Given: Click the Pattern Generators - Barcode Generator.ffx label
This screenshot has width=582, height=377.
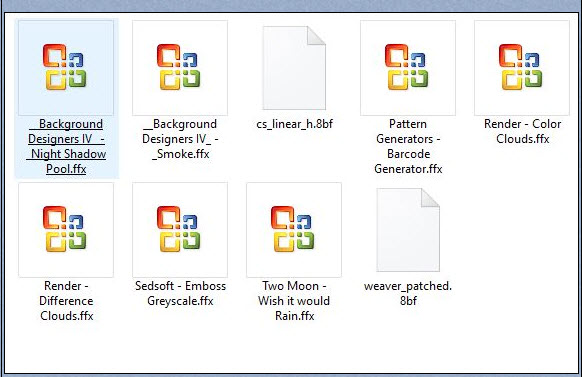Looking at the screenshot, I should (408, 146).
